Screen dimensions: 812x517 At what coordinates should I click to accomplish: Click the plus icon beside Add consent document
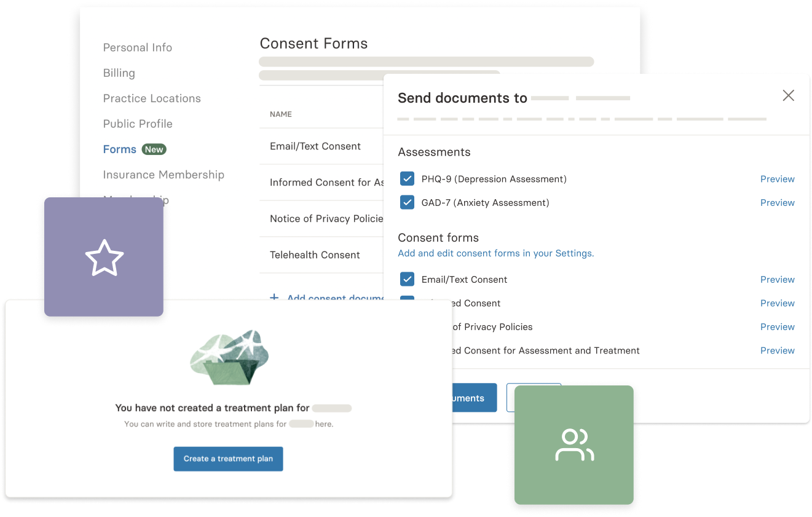pos(274,298)
